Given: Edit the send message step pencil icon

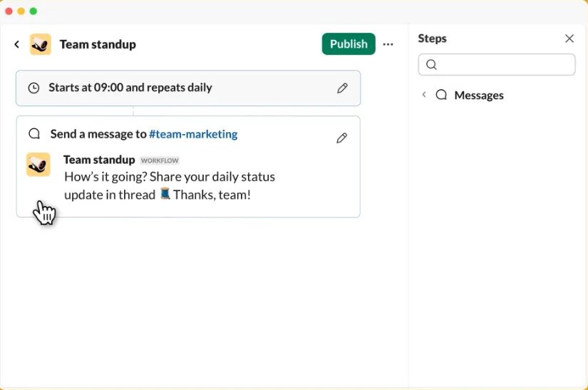Looking at the screenshot, I should pyautogui.click(x=341, y=138).
